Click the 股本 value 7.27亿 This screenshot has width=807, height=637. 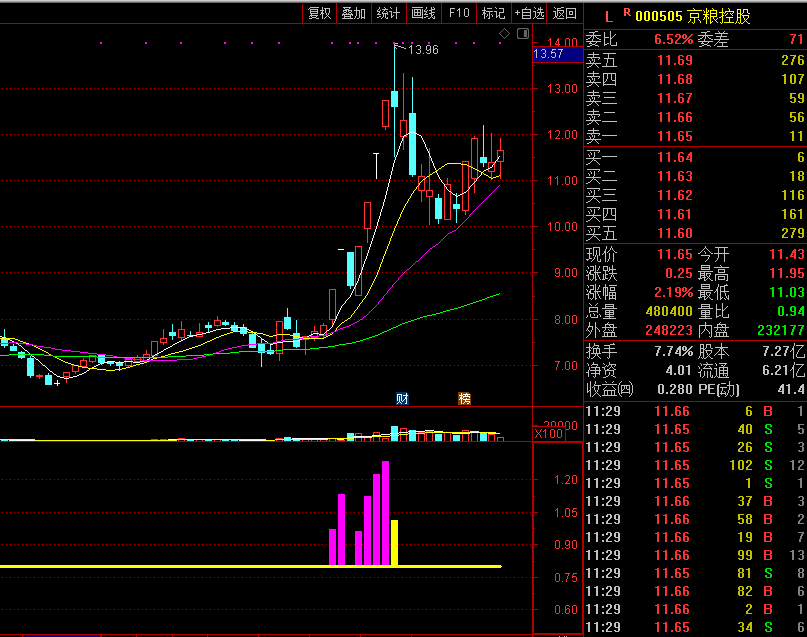click(x=783, y=352)
